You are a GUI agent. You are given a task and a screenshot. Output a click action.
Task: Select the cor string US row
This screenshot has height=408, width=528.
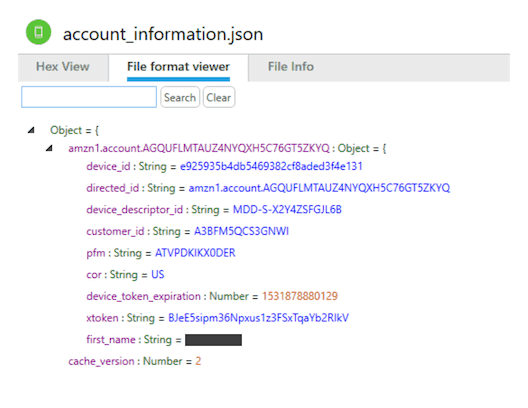(125, 275)
